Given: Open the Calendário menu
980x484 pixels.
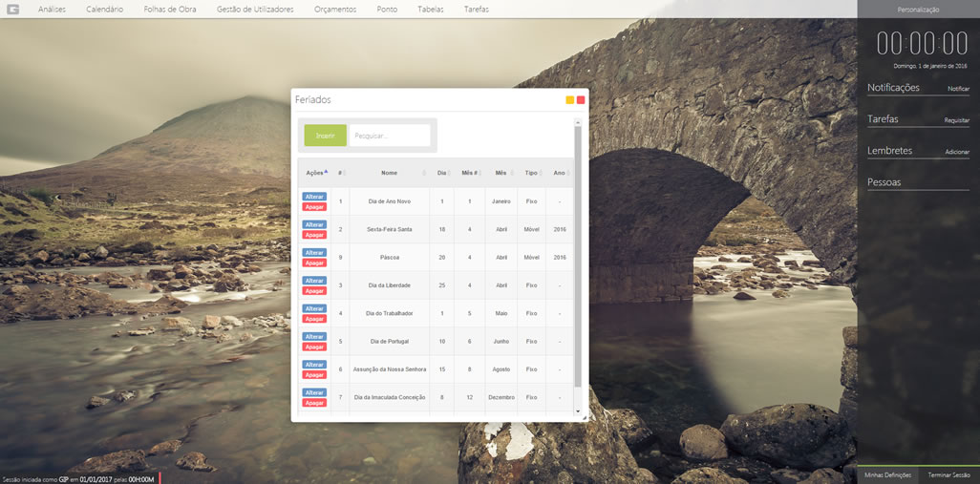Looking at the screenshot, I should point(104,9).
